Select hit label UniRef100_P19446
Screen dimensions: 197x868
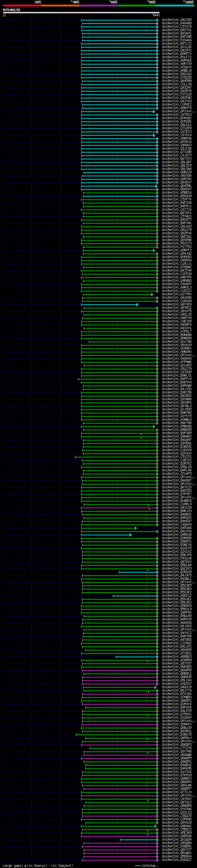tap(176, 40)
